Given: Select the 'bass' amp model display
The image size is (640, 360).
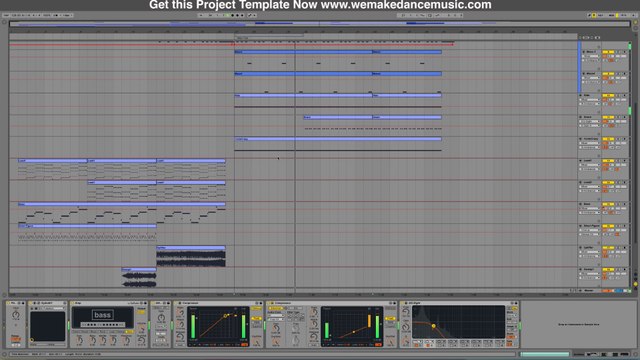Looking at the screenshot, I should coord(102,315).
